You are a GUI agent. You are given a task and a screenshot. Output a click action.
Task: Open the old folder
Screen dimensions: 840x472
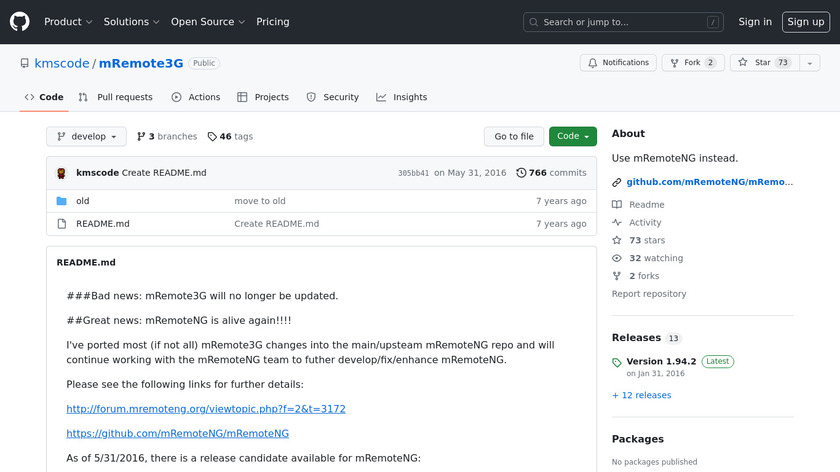point(82,201)
